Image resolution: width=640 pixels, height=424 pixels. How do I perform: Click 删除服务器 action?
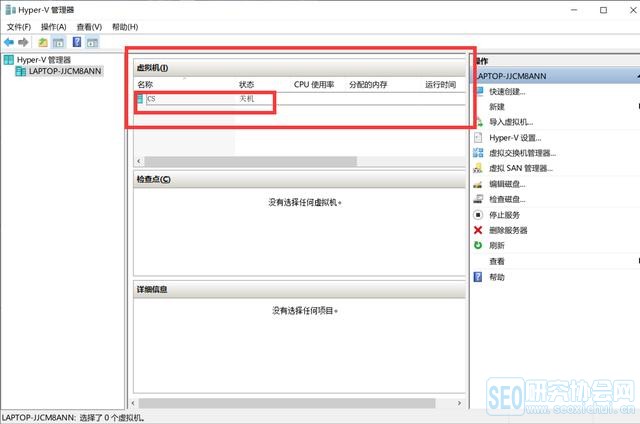[x=508, y=230]
